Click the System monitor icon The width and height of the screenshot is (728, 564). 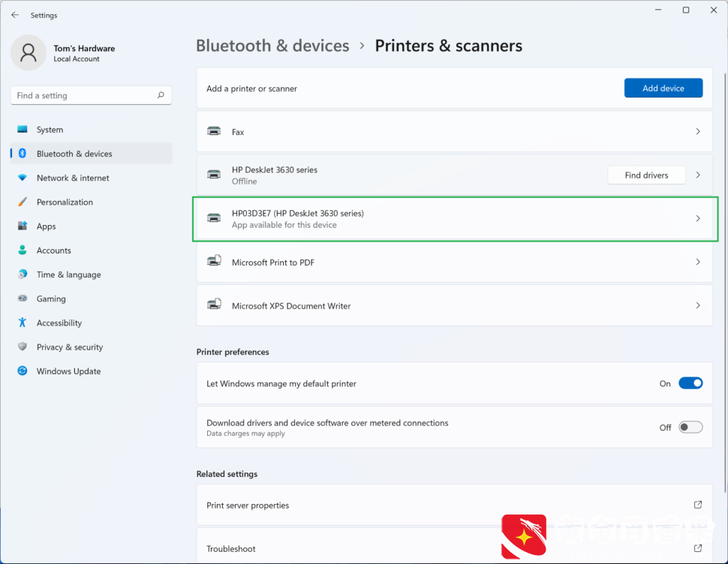(x=23, y=130)
